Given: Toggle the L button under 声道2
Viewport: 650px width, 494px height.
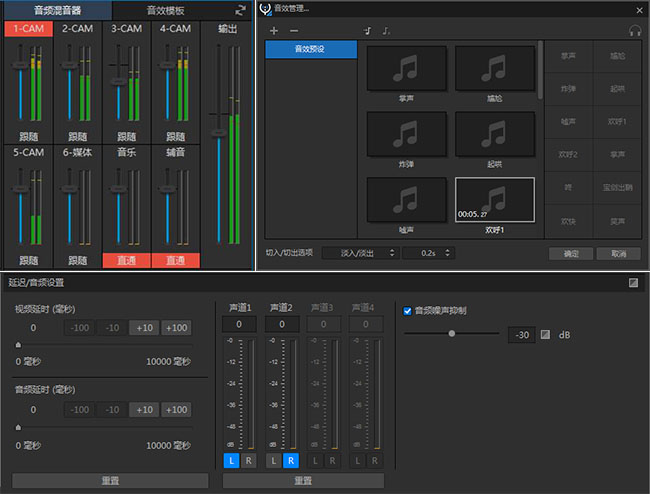Looking at the screenshot, I should [x=274, y=460].
